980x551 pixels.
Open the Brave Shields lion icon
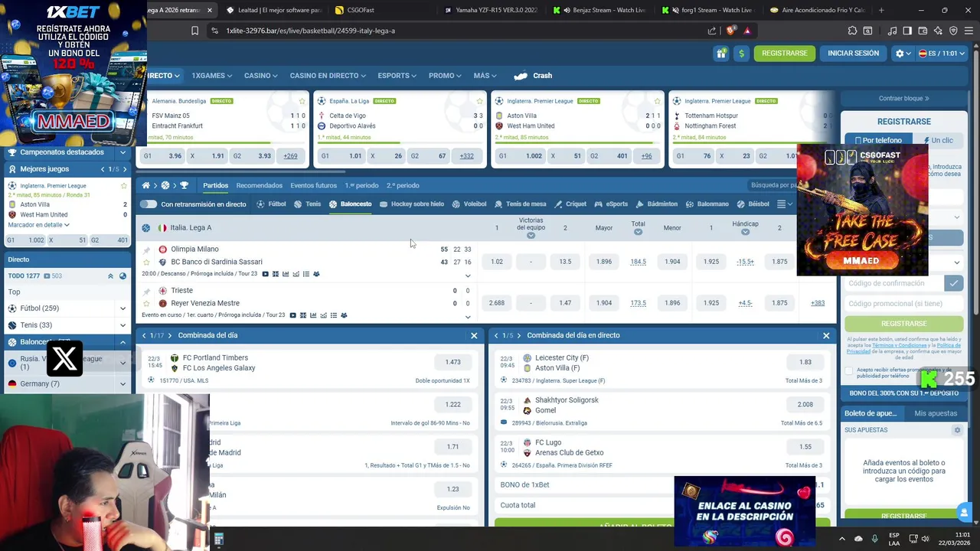click(x=730, y=31)
